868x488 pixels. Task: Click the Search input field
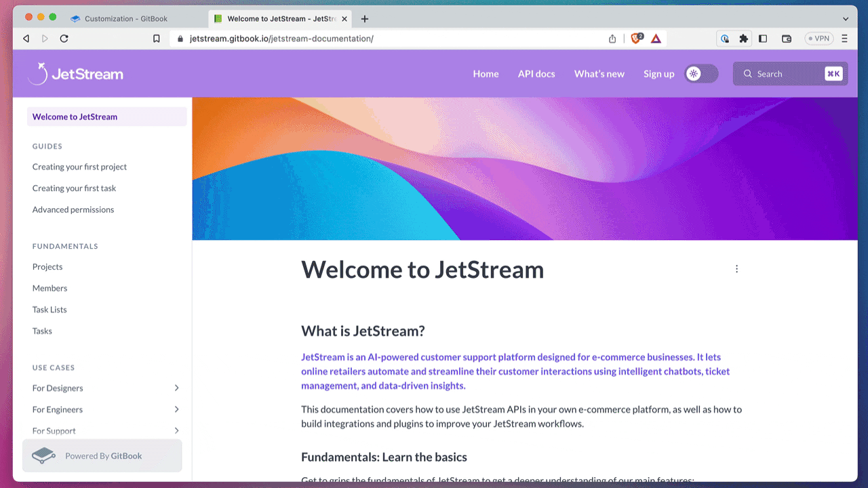point(790,74)
